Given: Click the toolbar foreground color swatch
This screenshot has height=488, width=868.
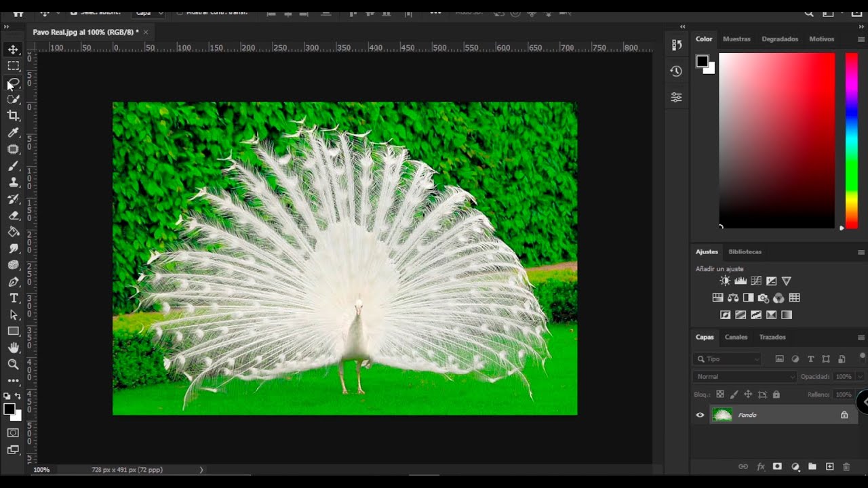Looking at the screenshot, I should (9, 409).
